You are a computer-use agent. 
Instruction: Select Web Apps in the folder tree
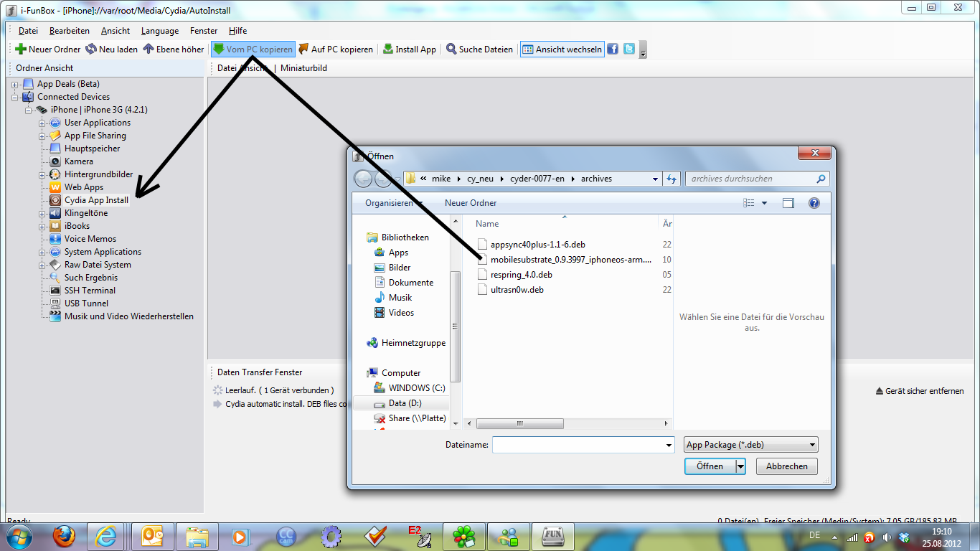84,187
